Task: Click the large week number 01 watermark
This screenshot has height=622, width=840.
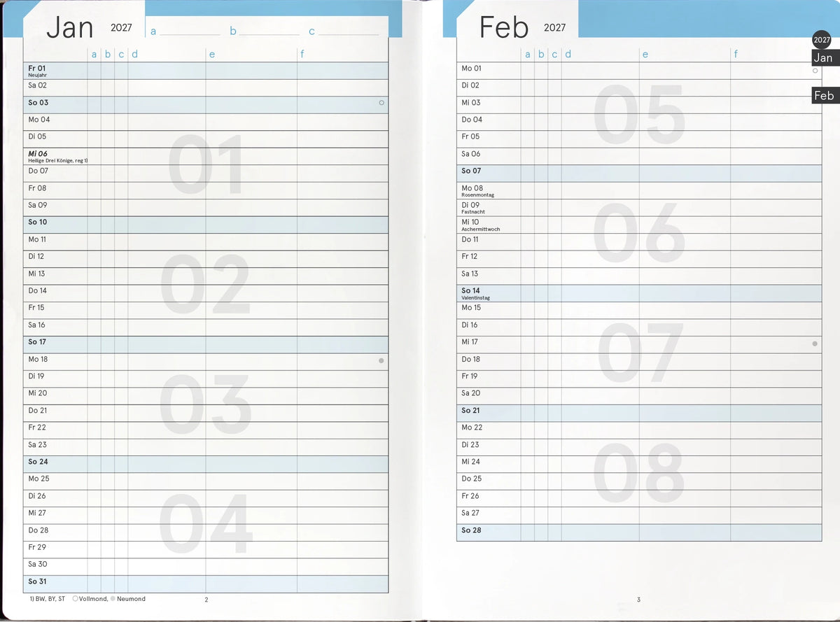Action: tap(206, 165)
